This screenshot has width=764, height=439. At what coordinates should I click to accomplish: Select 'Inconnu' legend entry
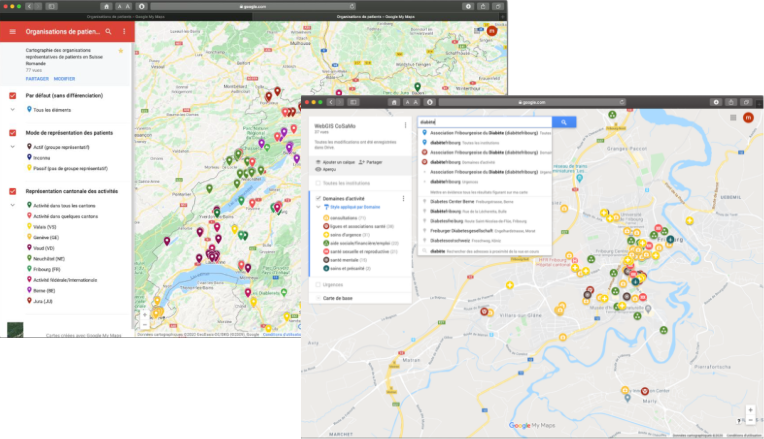(38, 158)
